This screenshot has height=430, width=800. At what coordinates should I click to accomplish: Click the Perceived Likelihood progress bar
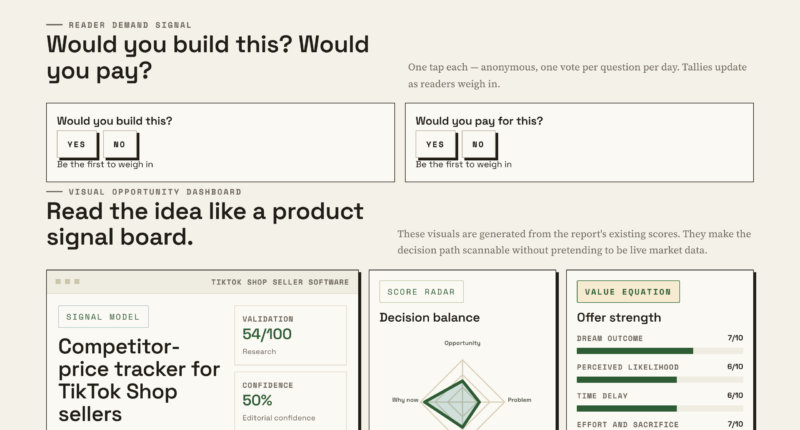click(660, 380)
